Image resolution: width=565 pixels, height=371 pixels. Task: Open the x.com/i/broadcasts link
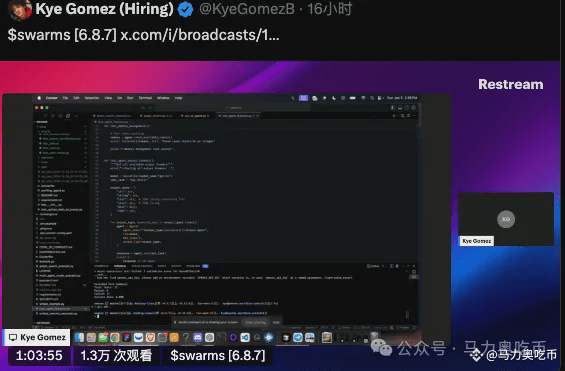coord(200,35)
